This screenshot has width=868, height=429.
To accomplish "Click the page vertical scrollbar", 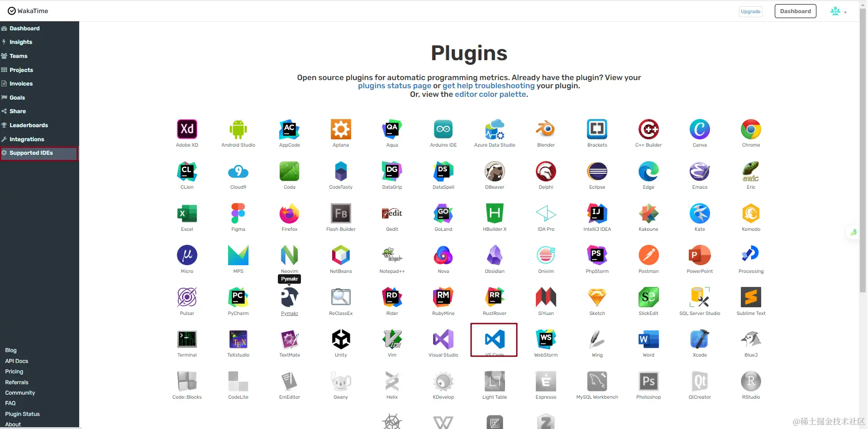I will [x=863, y=149].
